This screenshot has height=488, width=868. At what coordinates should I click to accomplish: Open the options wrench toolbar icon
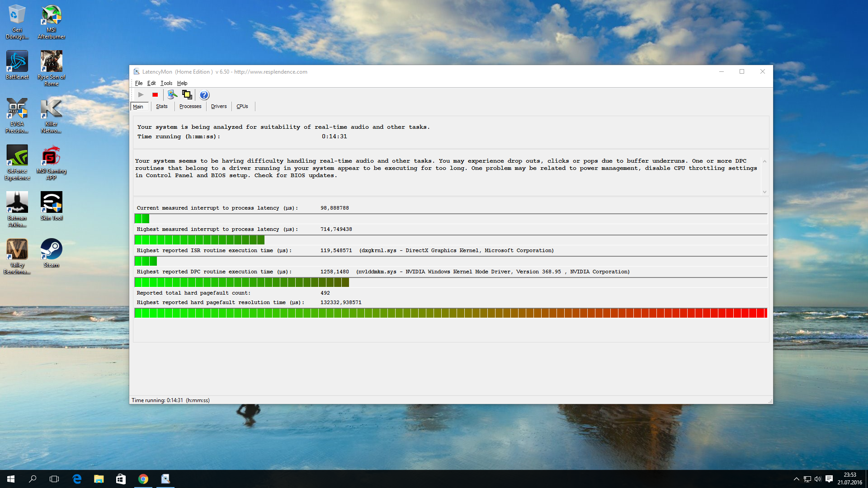coord(172,95)
